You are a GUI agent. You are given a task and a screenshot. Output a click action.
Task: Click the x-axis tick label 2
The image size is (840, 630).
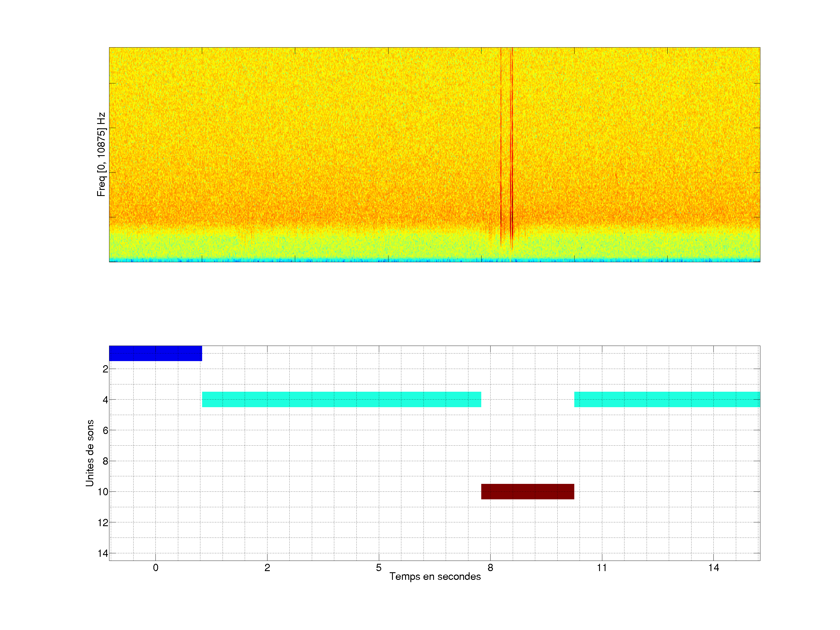(x=267, y=568)
